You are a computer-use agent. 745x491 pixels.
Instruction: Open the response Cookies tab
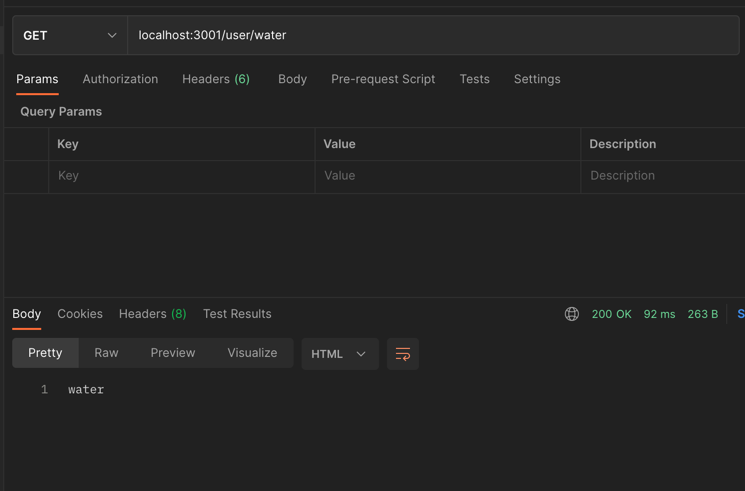pyautogui.click(x=80, y=314)
